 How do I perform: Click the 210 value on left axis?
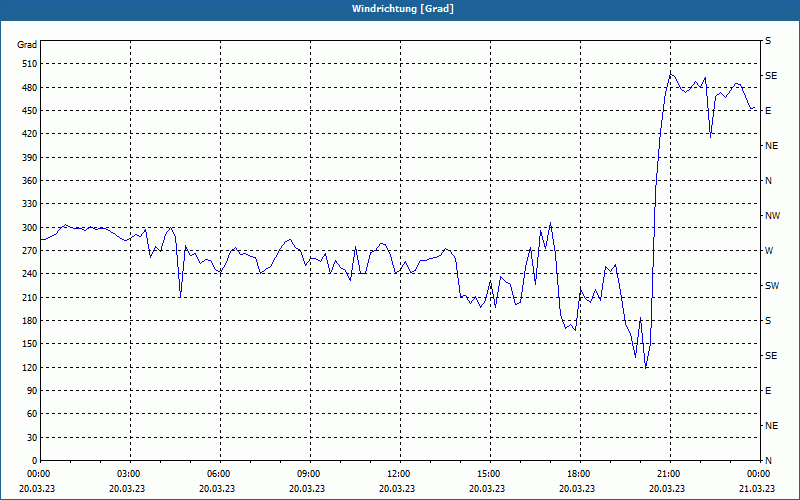click(x=30, y=297)
